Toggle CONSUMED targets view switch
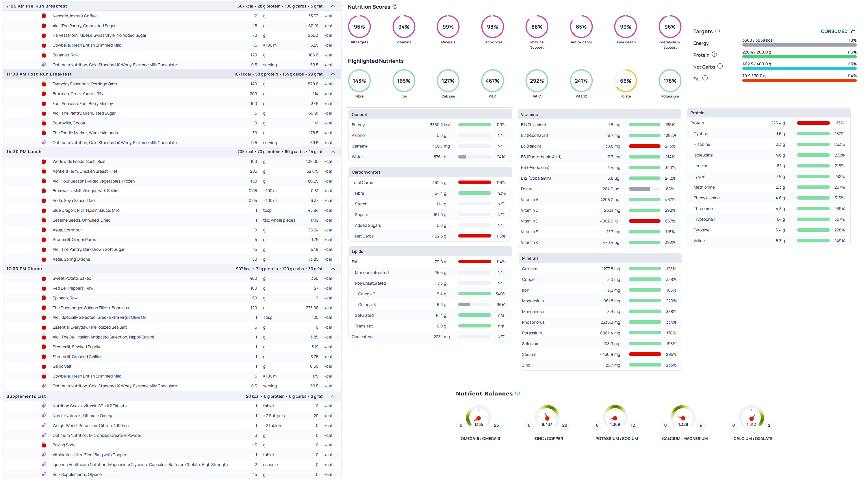868x486 pixels. pos(838,31)
